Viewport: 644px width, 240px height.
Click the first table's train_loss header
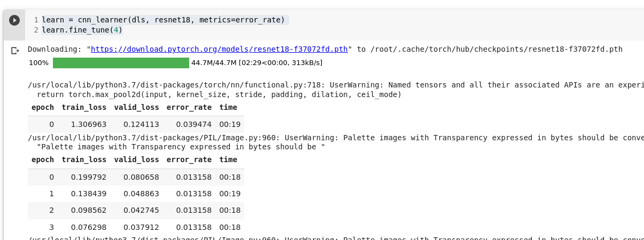(84, 107)
